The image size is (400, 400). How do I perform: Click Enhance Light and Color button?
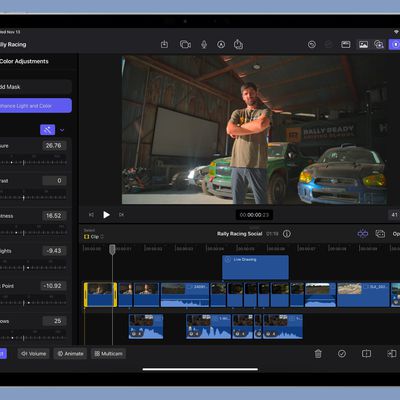pyautogui.click(x=35, y=106)
